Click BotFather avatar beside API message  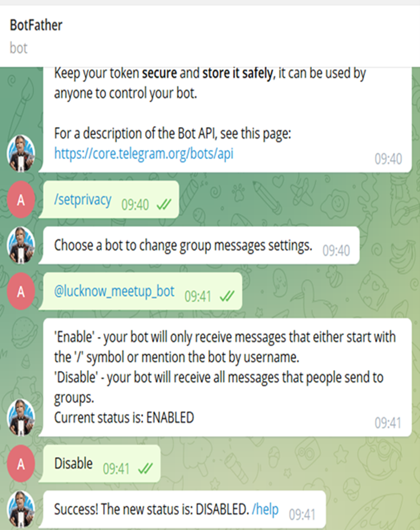coord(21,153)
